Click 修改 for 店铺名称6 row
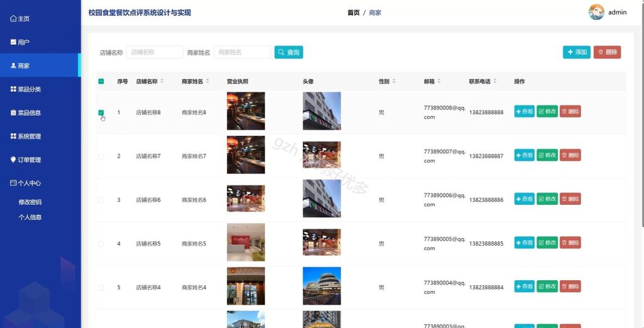The width and height of the screenshot is (644, 328). tap(547, 199)
